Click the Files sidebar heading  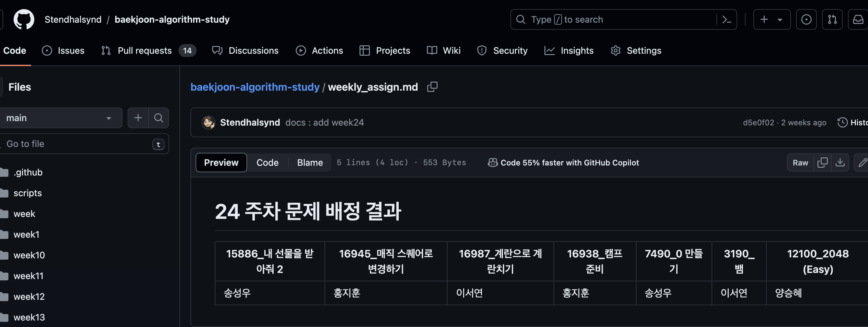point(19,87)
